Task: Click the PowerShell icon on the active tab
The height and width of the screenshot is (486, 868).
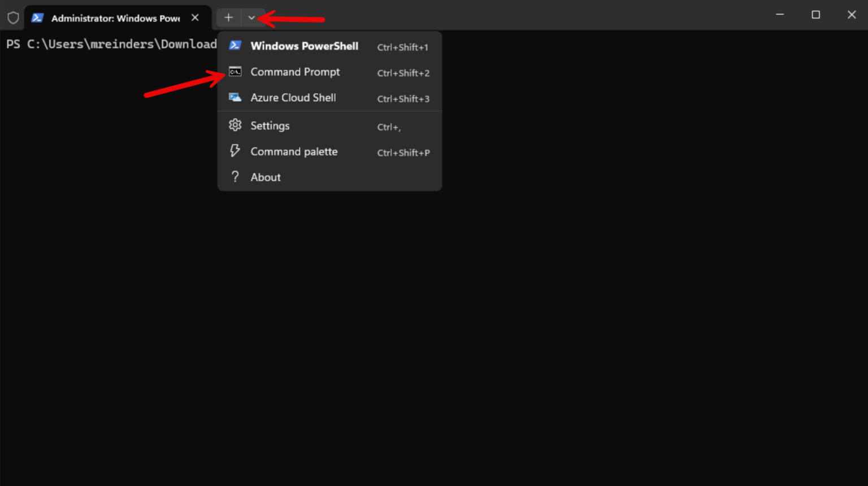Action: pyautogui.click(x=37, y=18)
